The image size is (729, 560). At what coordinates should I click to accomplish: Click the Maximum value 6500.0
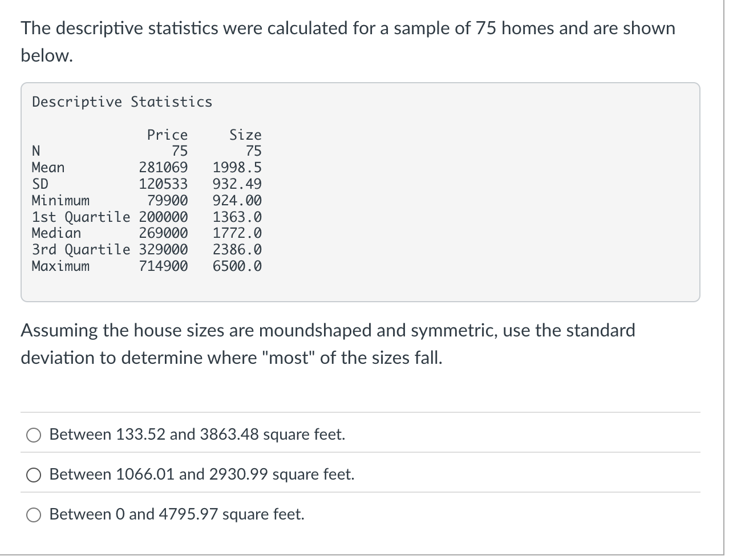point(237,266)
